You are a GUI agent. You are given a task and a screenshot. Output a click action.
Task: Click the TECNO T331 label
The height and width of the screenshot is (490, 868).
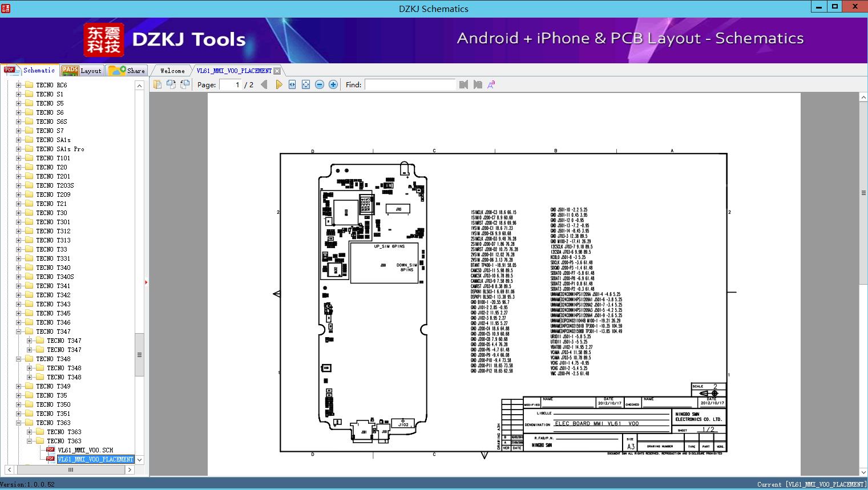[x=53, y=258]
